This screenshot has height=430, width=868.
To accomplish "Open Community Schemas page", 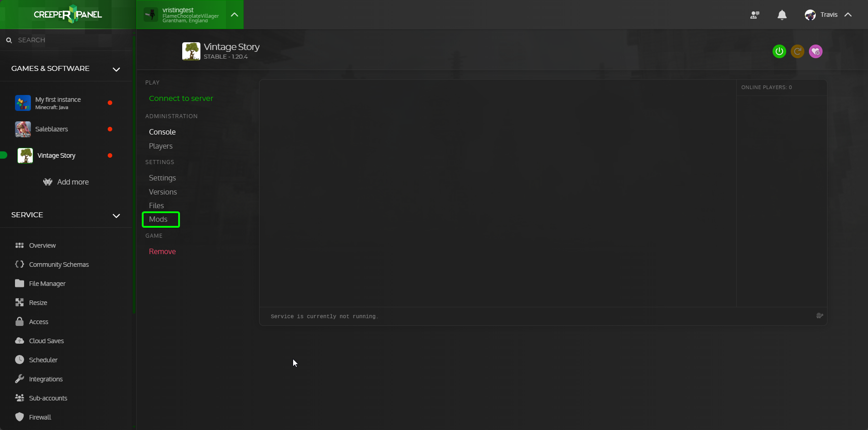I will pos(59,265).
